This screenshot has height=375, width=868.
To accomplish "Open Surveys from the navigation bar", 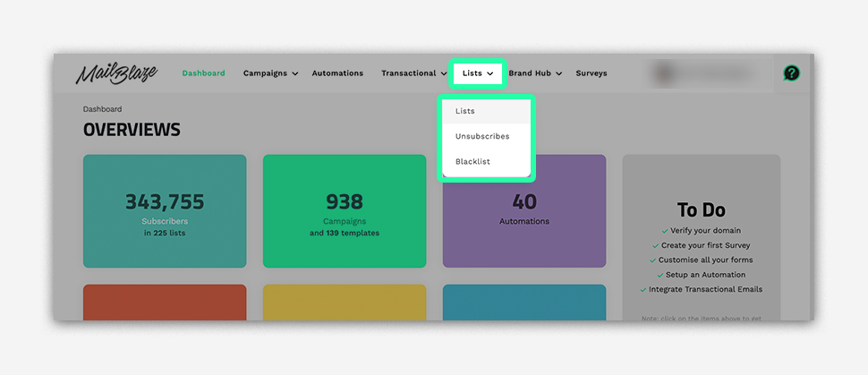I will coord(591,73).
